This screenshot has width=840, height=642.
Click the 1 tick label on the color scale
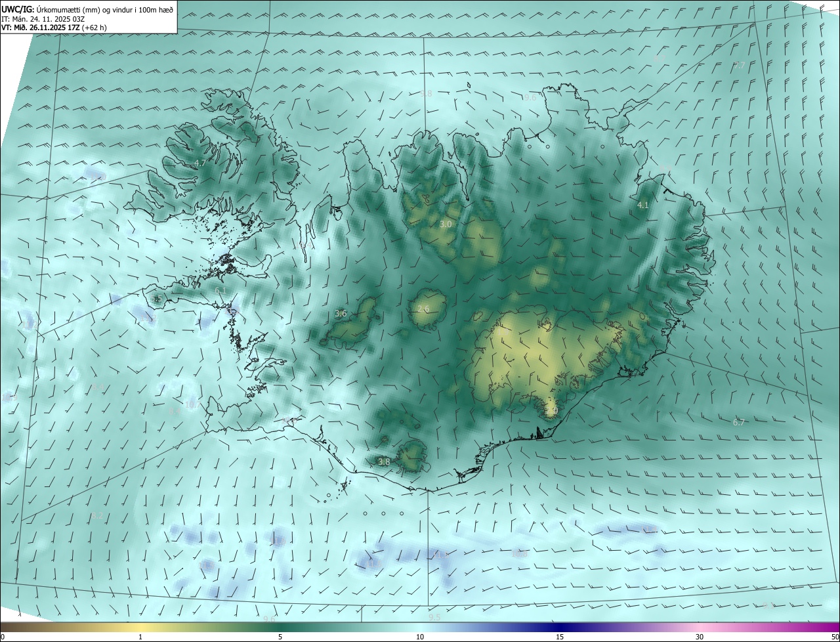[x=140, y=637]
